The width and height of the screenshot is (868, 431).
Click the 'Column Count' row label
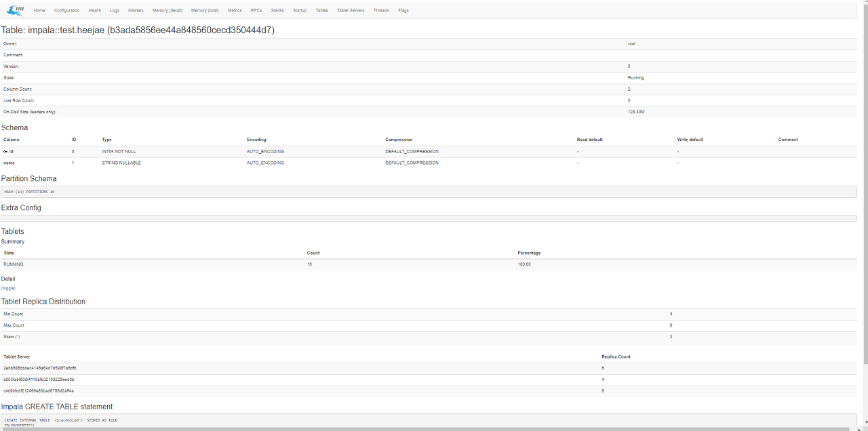pos(18,89)
